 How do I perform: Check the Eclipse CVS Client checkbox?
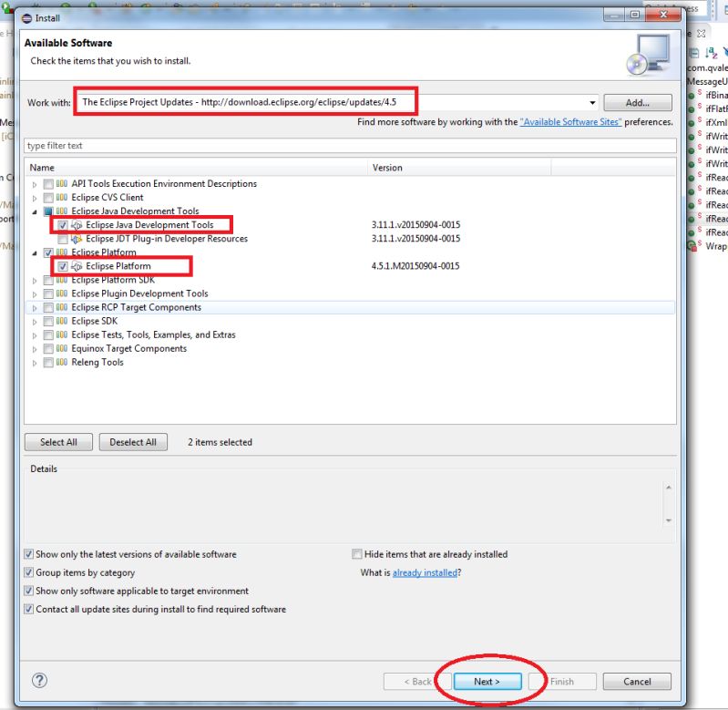48,198
